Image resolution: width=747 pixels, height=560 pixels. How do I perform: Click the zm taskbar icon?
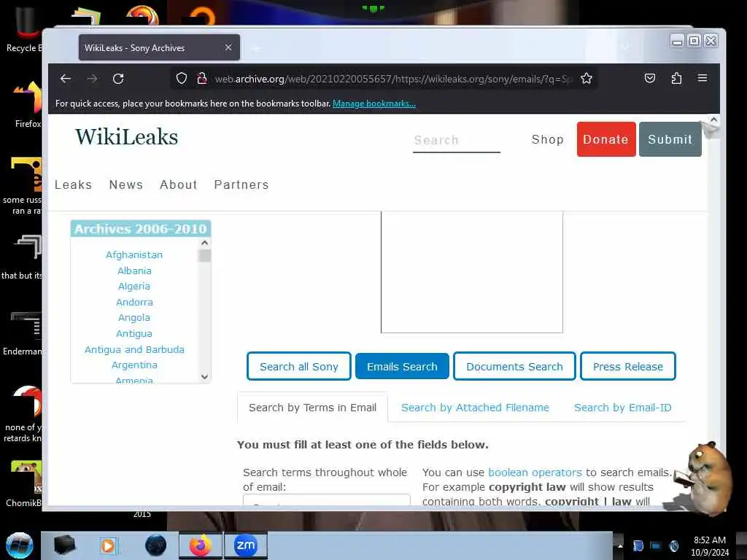tap(246, 545)
